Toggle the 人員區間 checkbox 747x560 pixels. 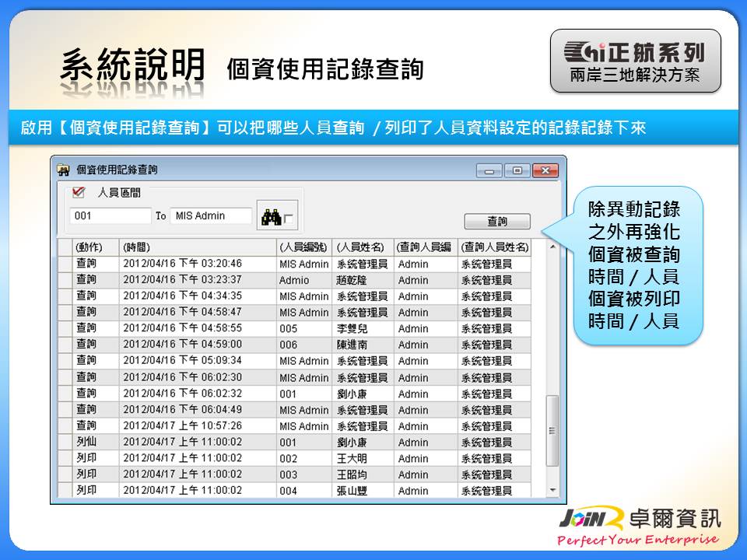coord(78,192)
